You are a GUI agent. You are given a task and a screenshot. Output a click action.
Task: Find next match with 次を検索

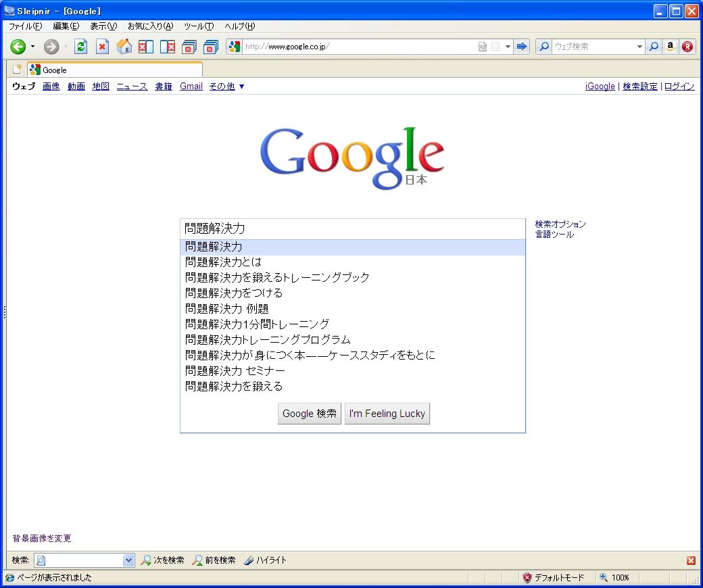162,560
